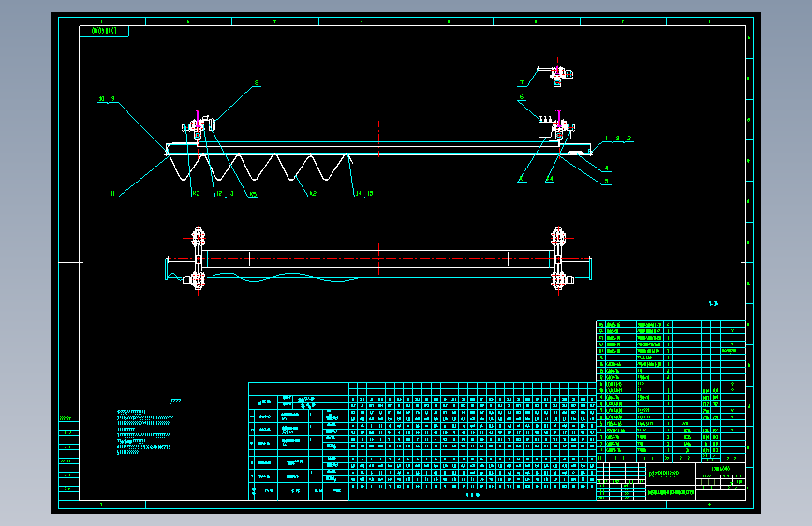Image resolution: width=812 pixels, height=526 pixels.
Task: Select balloon number 8 callout label
Action: click(x=257, y=83)
